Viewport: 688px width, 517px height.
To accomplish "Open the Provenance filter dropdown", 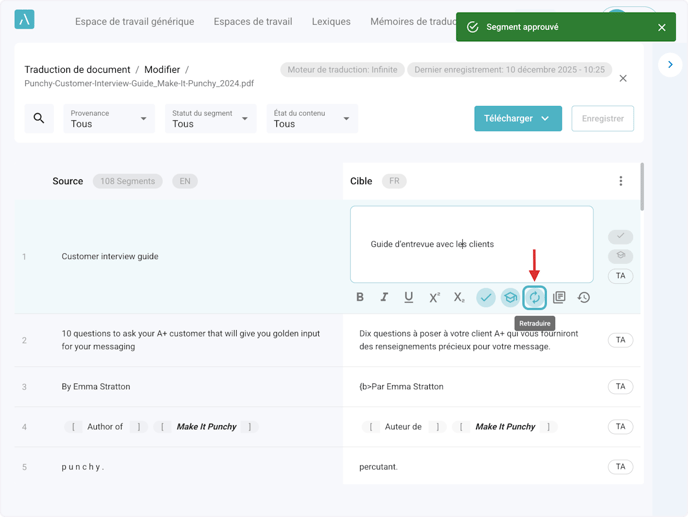I will click(109, 119).
